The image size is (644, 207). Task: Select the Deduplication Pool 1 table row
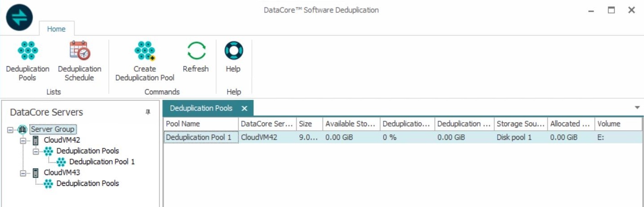tap(200, 137)
